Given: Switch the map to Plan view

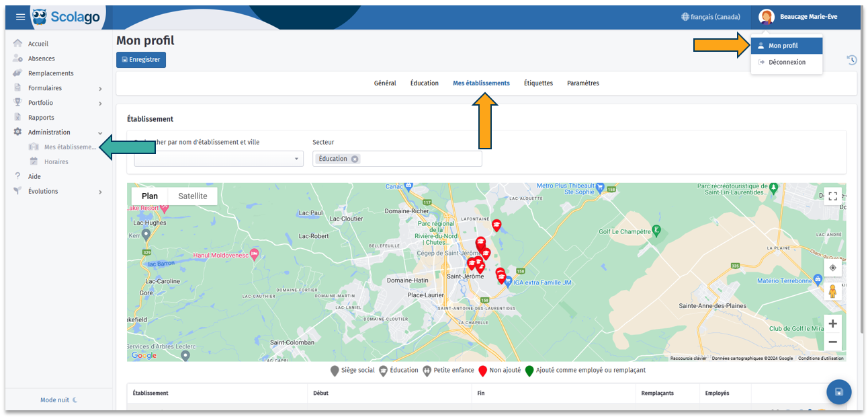Looking at the screenshot, I should click(x=150, y=196).
